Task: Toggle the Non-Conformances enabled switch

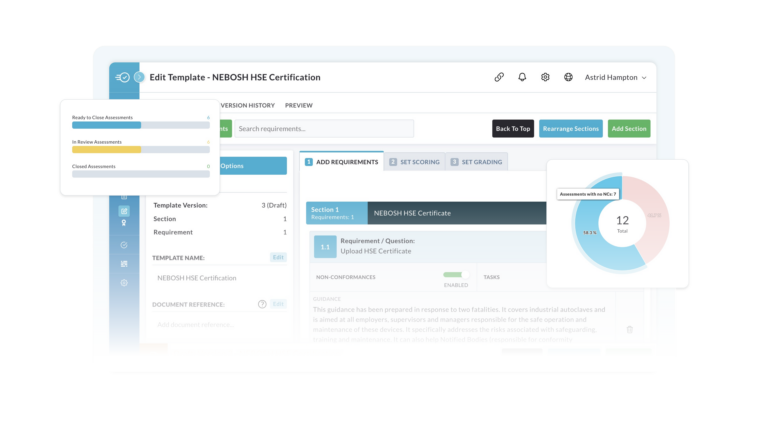Action: (455, 275)
